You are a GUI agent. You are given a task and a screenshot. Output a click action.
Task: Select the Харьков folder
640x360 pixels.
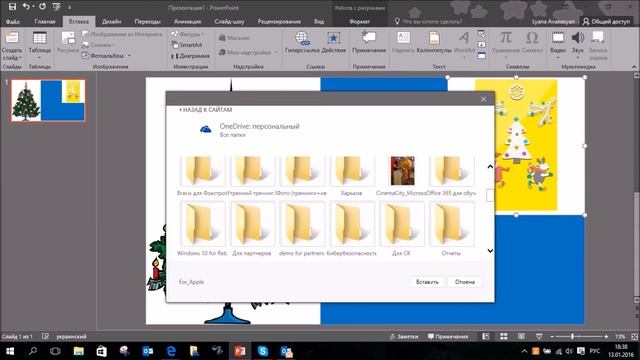click(x=351, y=176)
